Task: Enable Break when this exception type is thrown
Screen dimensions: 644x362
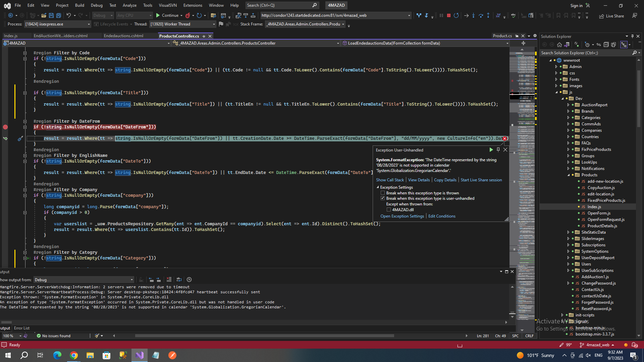Action: click(x=383, y=193)
